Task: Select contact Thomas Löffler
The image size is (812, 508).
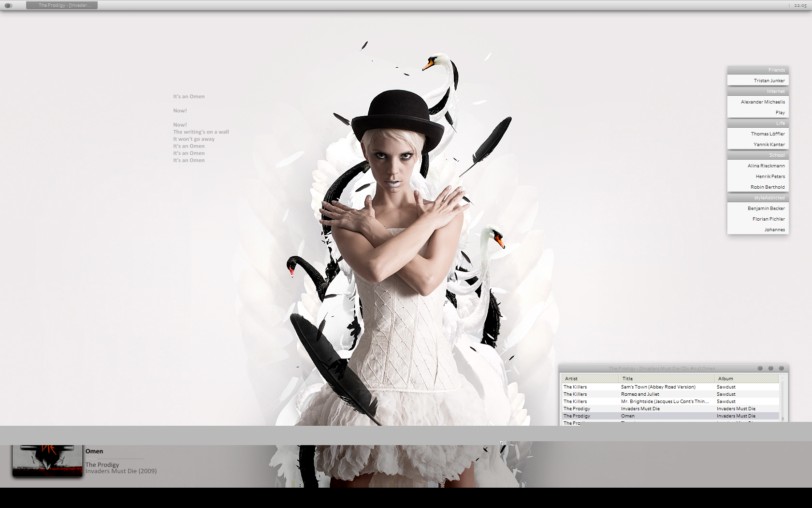Action: (758, 134)
